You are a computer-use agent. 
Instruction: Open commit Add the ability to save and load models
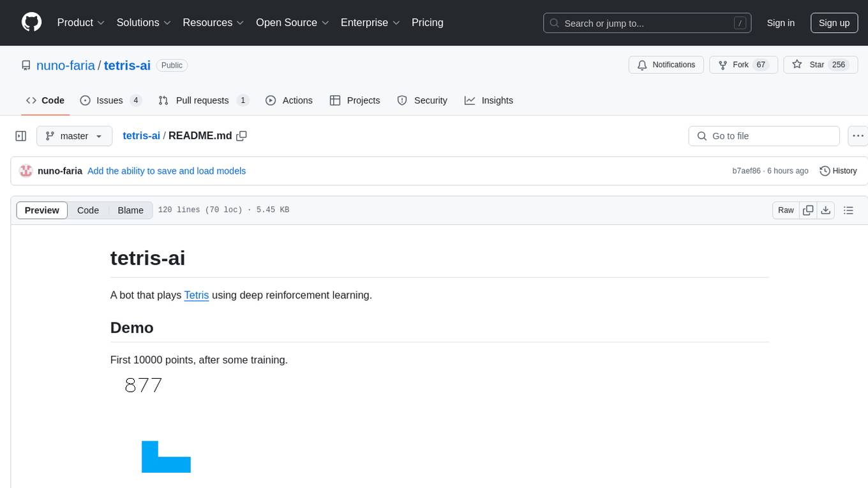pyautogui.click(x=167, y=171)
